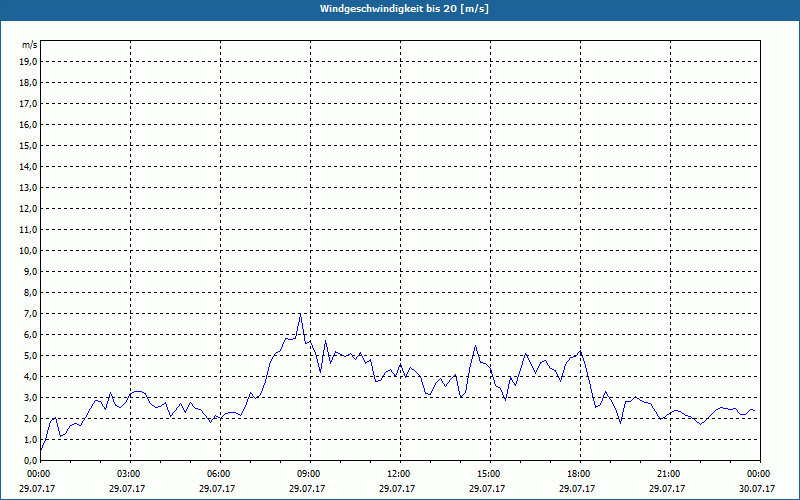Pick the '29.07.17' date below 21:00
Viewport: 800px width, 500px height.
point(667,489)
